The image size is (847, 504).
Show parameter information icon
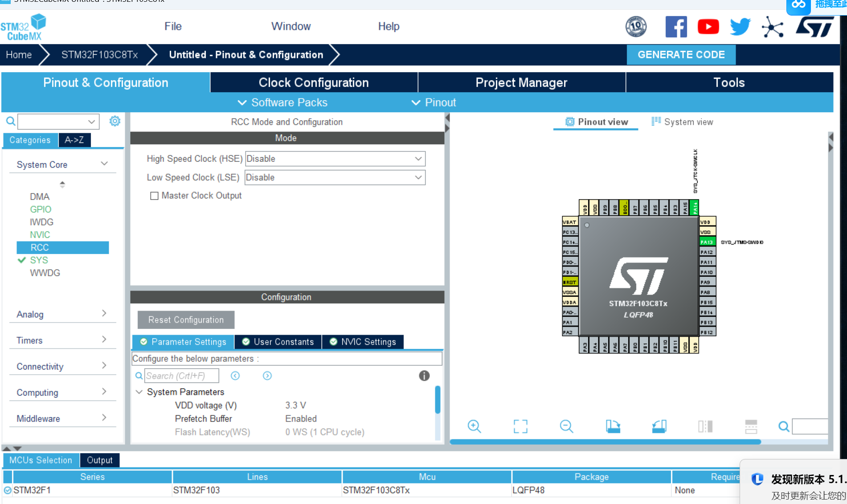(x=424, y=376)
